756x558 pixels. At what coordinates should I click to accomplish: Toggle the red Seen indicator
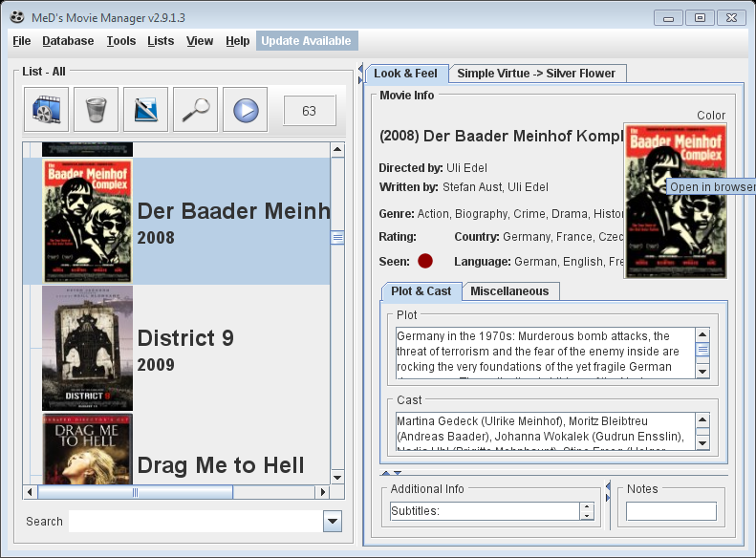[425, 261]
